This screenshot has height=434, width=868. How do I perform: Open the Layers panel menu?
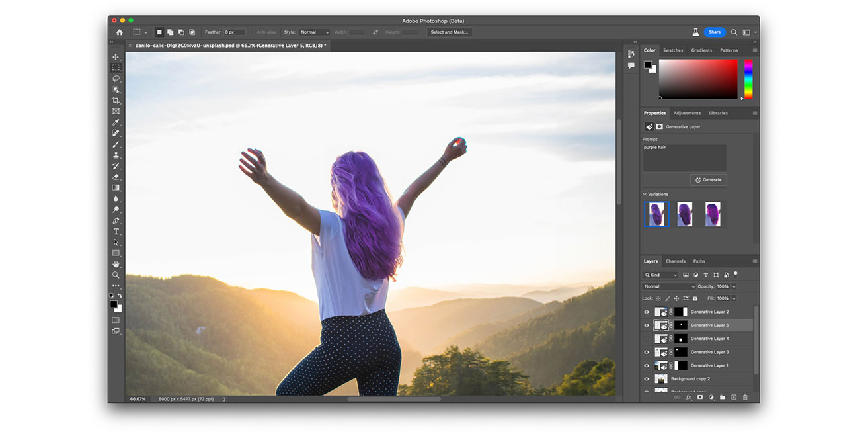[754, 261]
